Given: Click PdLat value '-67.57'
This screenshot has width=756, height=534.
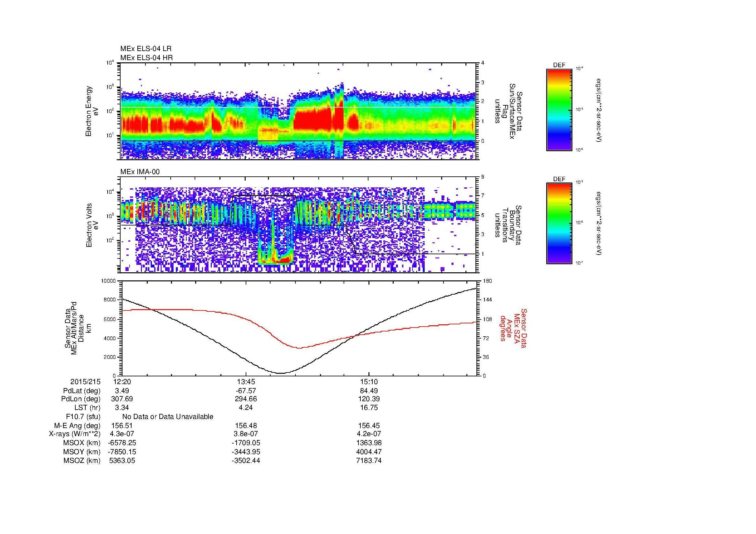Looking at the screenshot, I should coord(246,391).
